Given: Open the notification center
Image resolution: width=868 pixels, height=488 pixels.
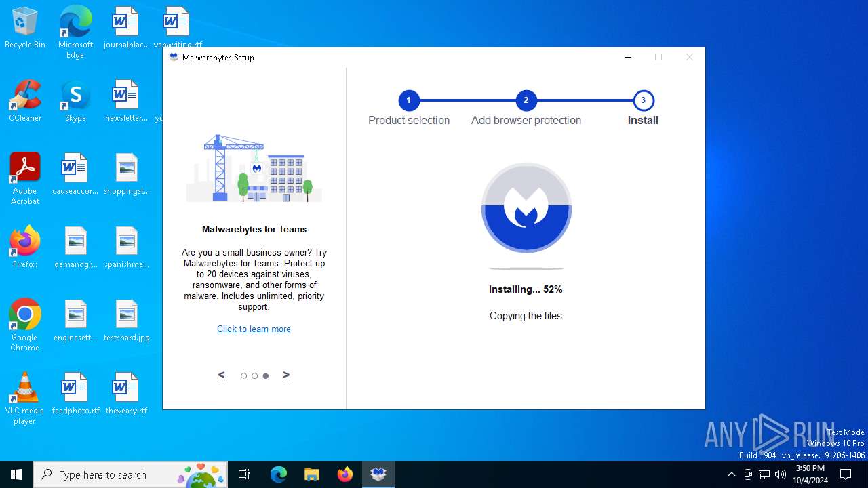Looking at the screenshot, I should 846,474.
